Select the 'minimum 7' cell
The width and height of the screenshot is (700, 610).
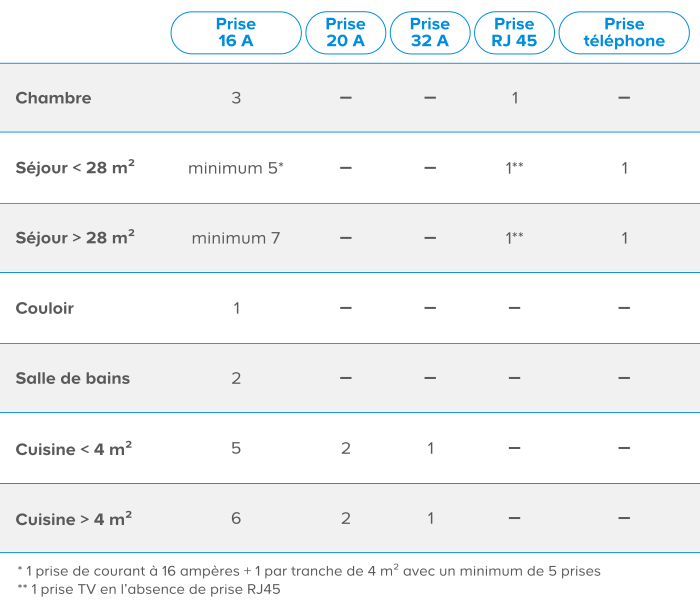pos(236,238)
